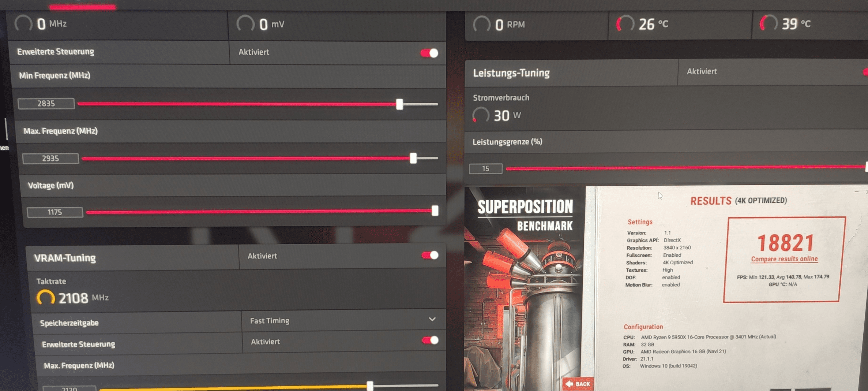Click the 0 mV voltage gauge icon
Screen dimensions: 868x391
245,24
